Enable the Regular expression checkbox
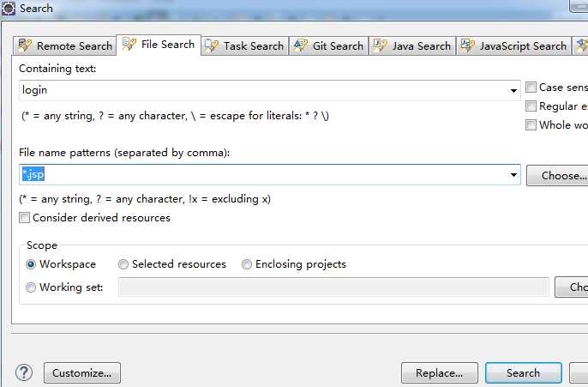588x387 pixels. click(x=531, y=106)
